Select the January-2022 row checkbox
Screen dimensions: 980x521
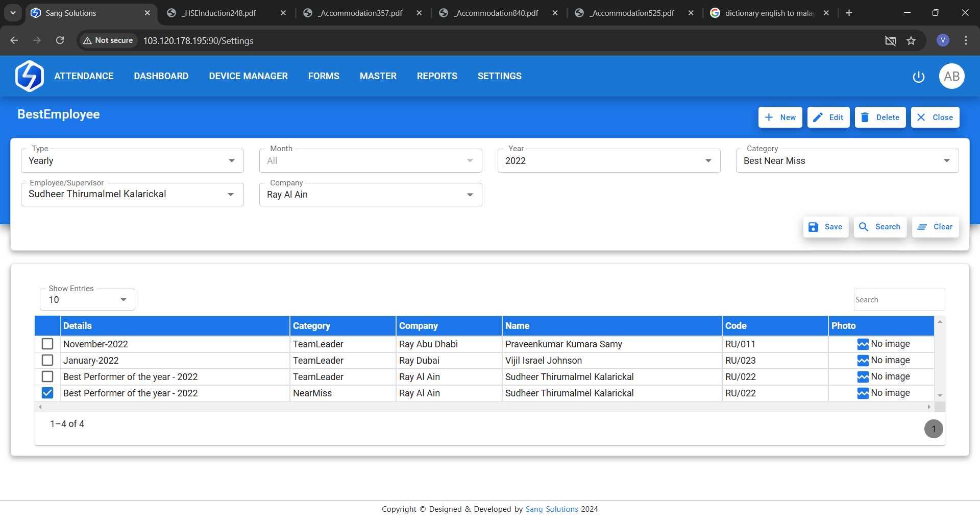click(47, 360)
